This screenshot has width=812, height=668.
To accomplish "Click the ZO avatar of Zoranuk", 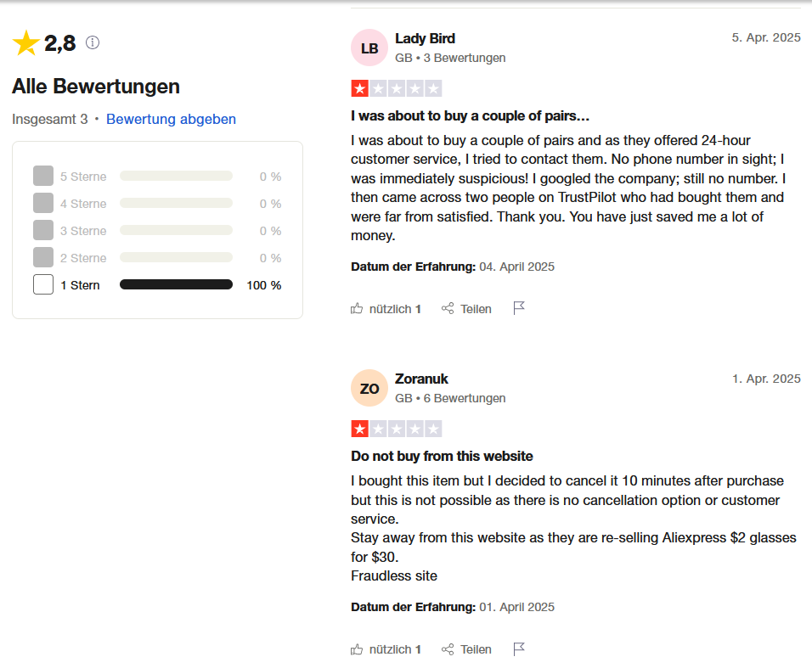I will [x=369, y=389].
